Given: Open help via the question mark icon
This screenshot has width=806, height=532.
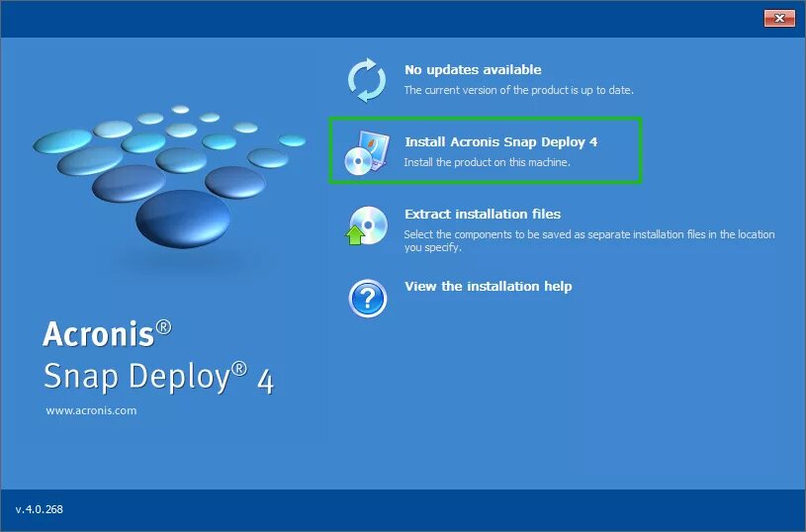Looking at the screenshot, I should 368,298.
